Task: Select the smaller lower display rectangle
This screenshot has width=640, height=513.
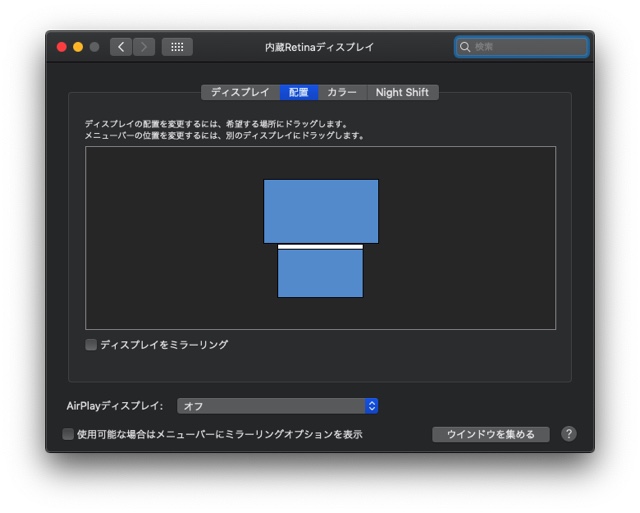Action: tap(320, 273)
